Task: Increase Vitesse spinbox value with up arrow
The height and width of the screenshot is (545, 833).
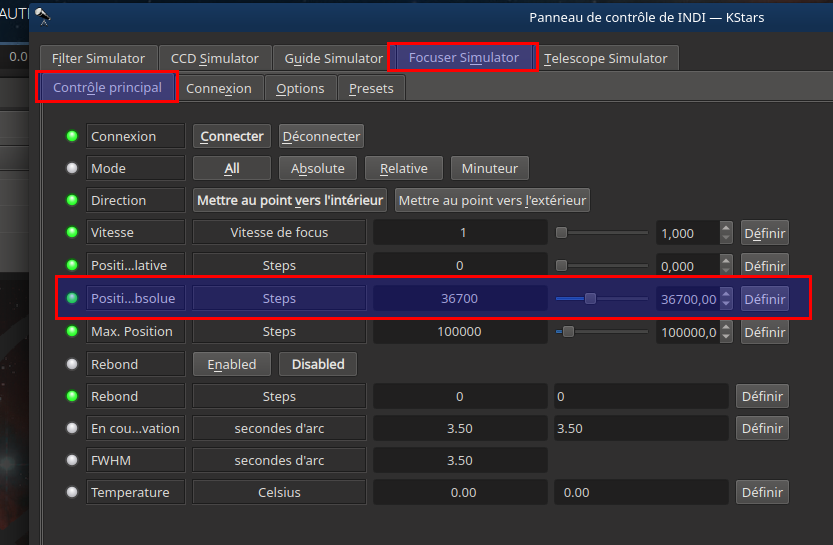Action: 726,227
